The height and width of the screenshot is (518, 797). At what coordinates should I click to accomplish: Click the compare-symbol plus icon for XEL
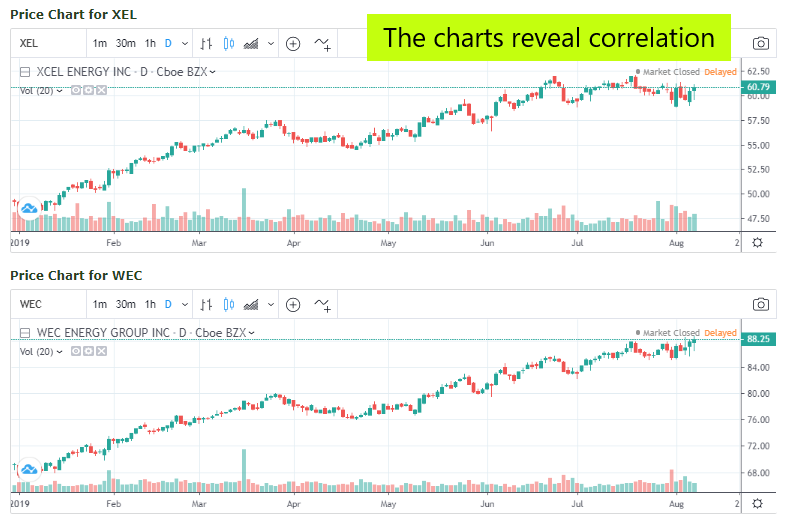tap(293, 43)
